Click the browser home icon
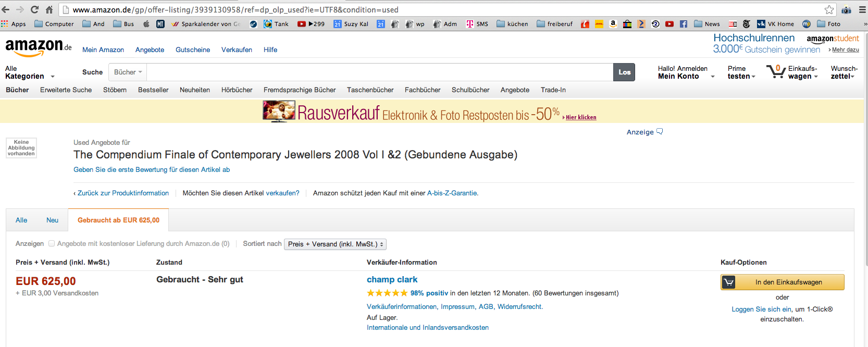 pos(49,9)
